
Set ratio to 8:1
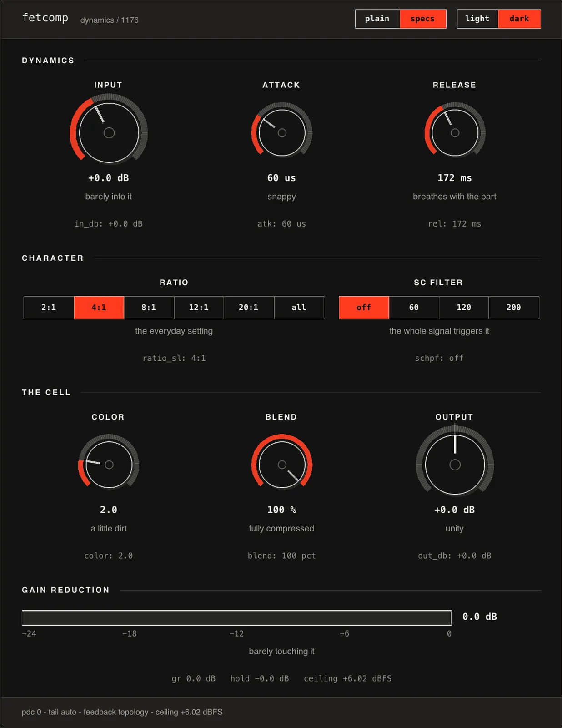click(x=149, y=308)
